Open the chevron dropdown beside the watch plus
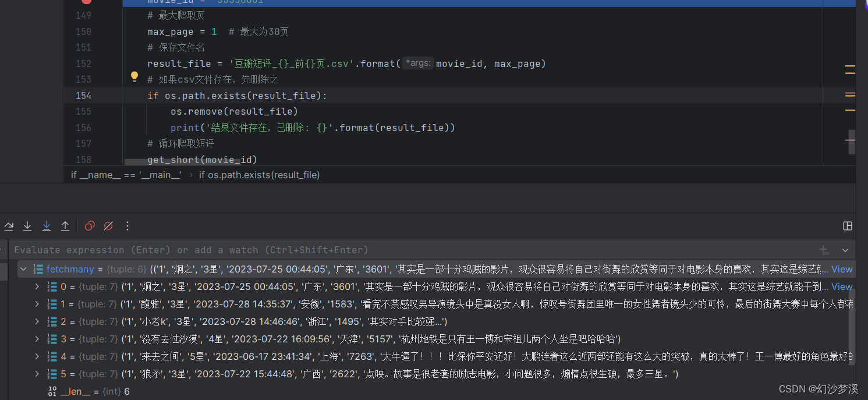 point(845,250)
